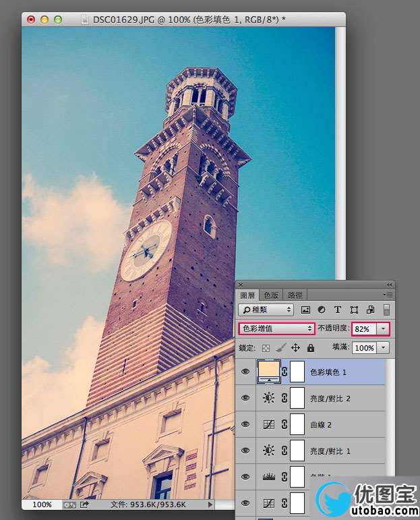Filter layers by adjustment layer type
Screen dimensions: 420x520
click(321, 310)
